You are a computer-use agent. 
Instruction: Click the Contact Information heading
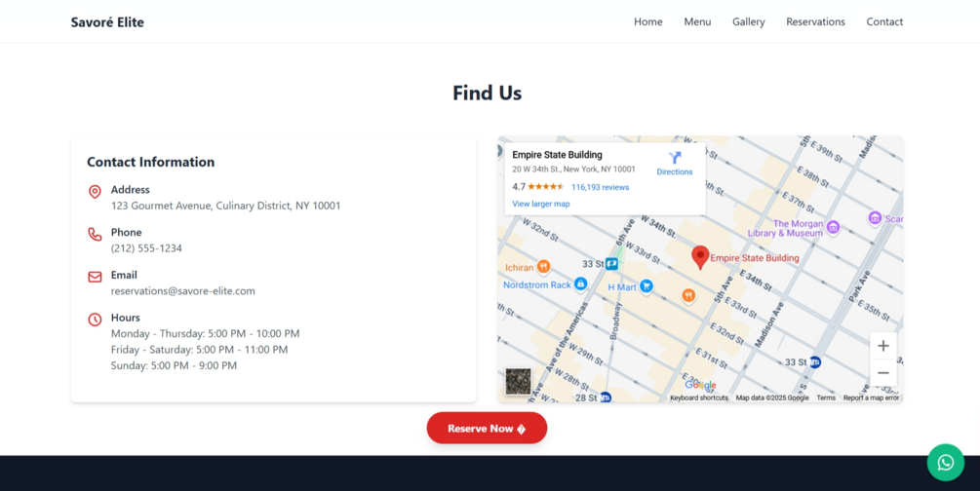[150, 162]
